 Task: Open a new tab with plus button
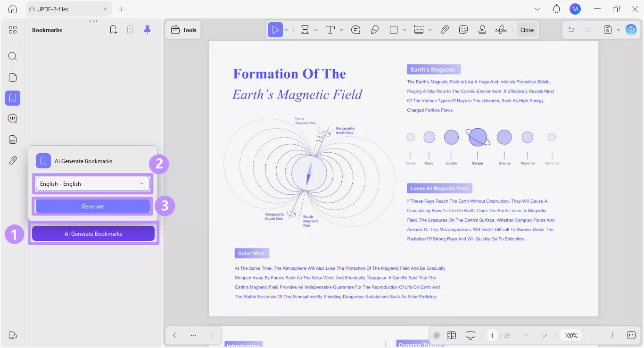click(x=121, y=9)
